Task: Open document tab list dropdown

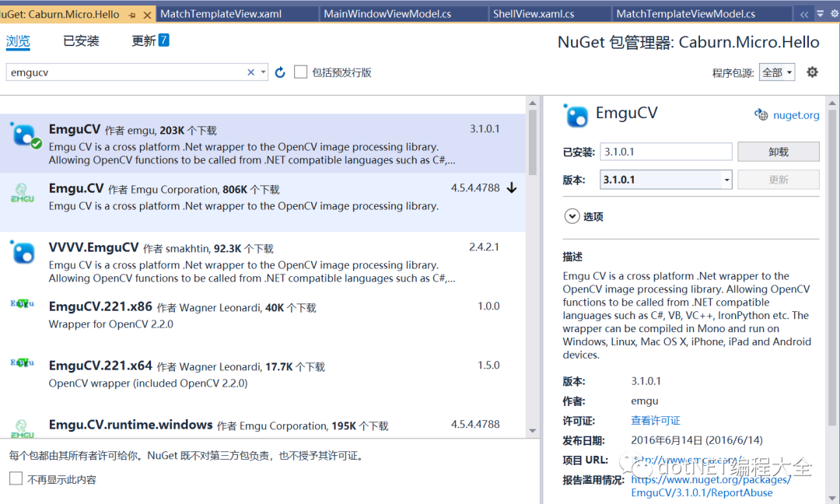Action: tap(820, 15)
